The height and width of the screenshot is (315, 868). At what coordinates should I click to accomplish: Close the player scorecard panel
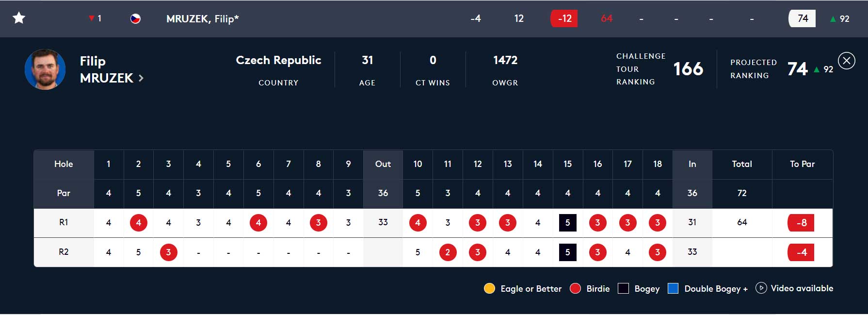click(x=846, y=61)
